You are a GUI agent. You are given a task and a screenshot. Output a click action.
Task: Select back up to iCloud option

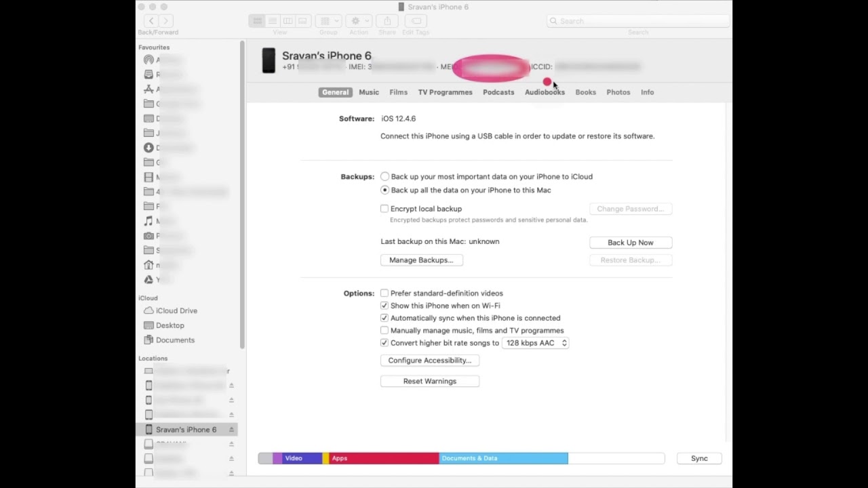pyautogui.click(x=384, y=177)
